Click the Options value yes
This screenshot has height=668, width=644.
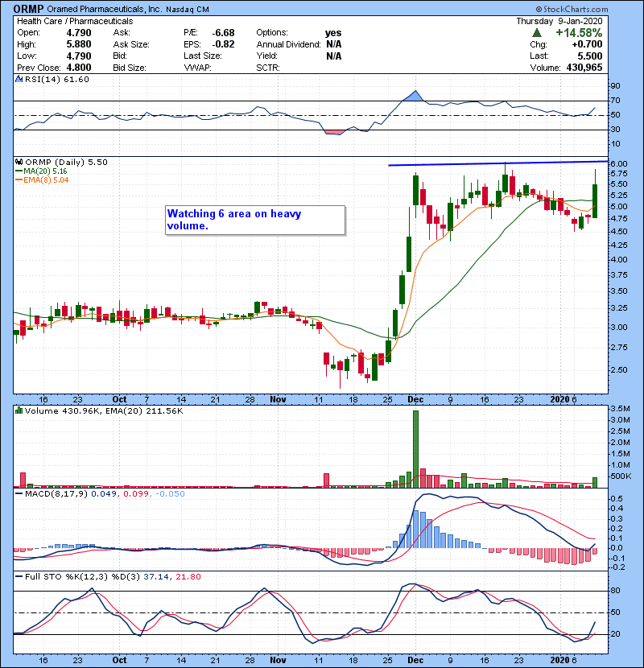333,33
